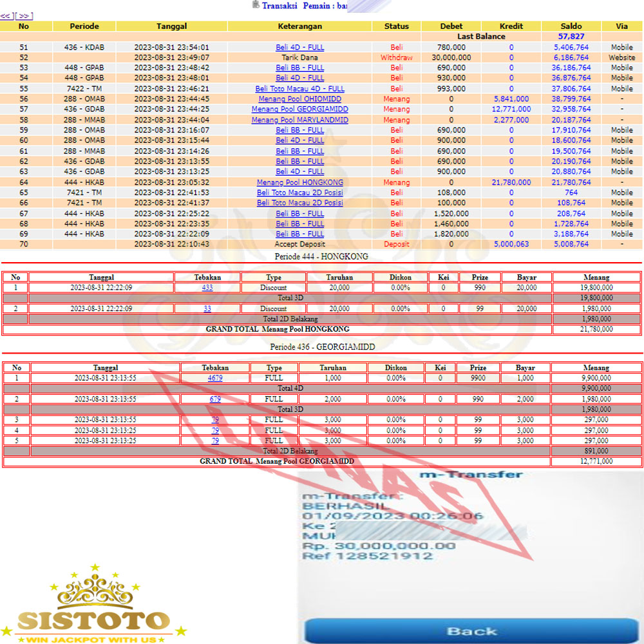Image resolution: width=644 pixels, height=644 pixels.
Task: Click Beli 4D - FULL in row 51
Action: click(299, 47)
